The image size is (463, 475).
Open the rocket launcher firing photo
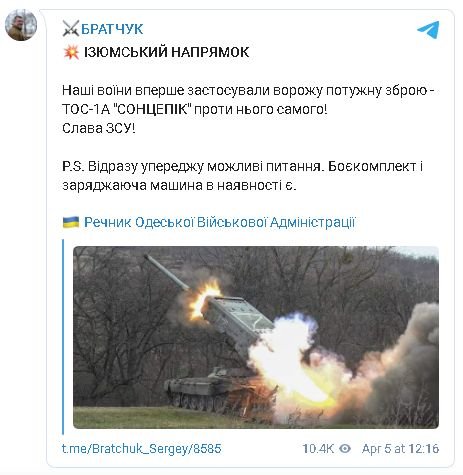[256, 337]
